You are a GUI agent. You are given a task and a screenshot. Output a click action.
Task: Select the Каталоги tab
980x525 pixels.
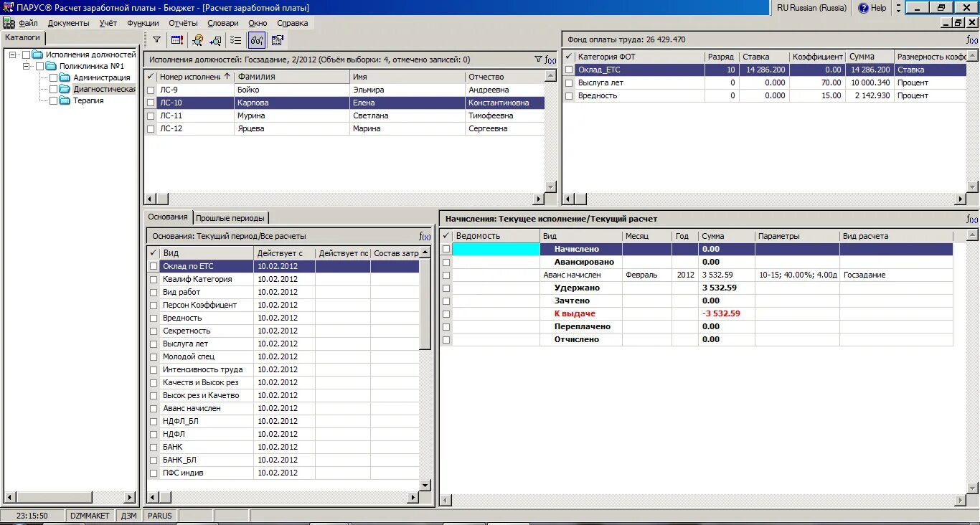23,37
